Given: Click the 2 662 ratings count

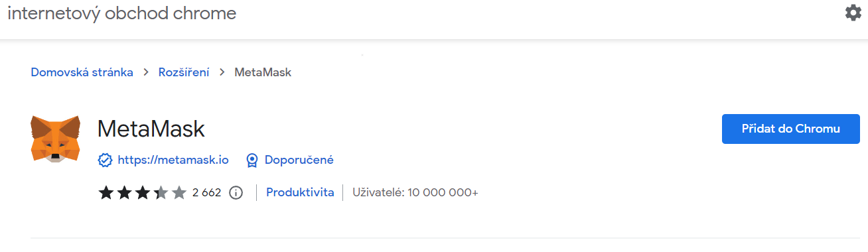Looking at the screenshot, I should point(206,193).
